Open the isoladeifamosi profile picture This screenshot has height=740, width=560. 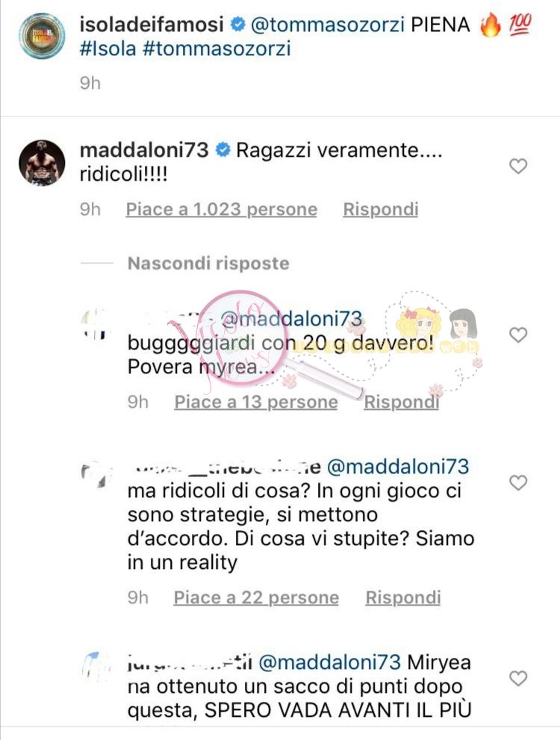42,36
